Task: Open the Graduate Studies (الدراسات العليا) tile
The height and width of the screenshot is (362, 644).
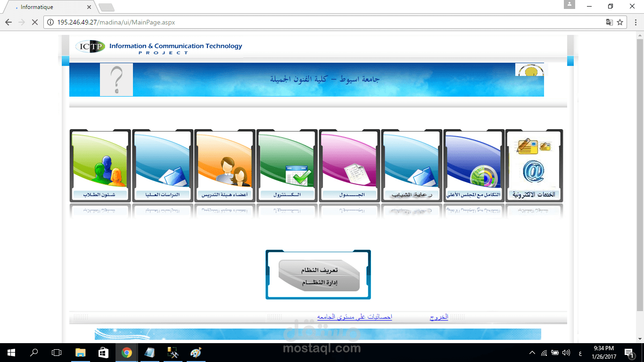Action: pyautogui.click(x=163, y=166)
